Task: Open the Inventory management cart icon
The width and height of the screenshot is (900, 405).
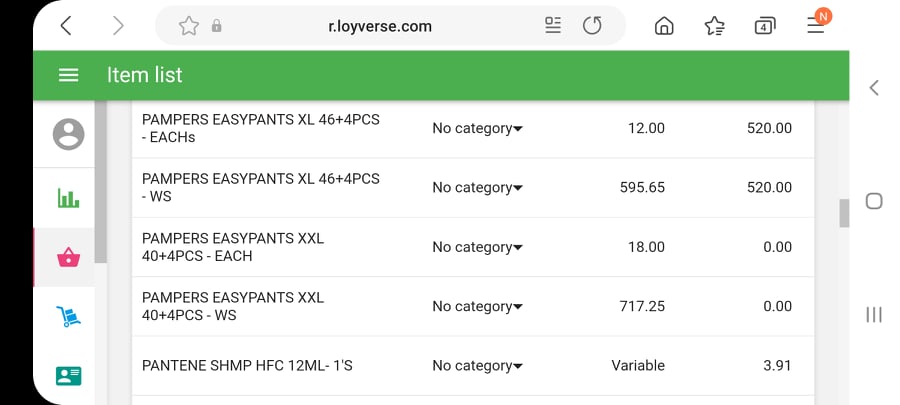Action: click(68, 316)
